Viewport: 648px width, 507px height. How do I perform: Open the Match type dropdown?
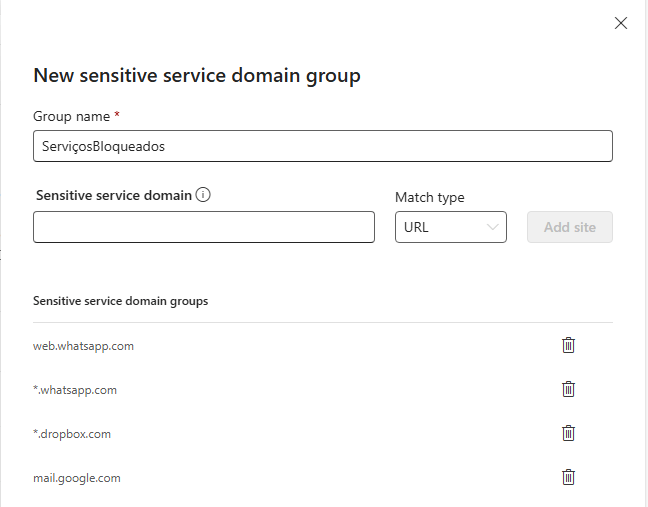(450, 227)
